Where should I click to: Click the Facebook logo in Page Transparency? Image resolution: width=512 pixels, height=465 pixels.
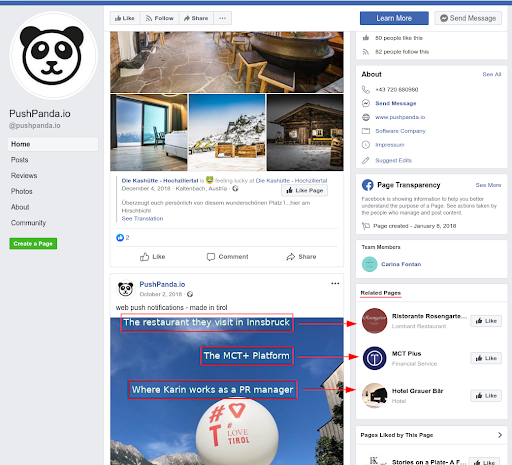pyautogui.click(x=367, y=185)
